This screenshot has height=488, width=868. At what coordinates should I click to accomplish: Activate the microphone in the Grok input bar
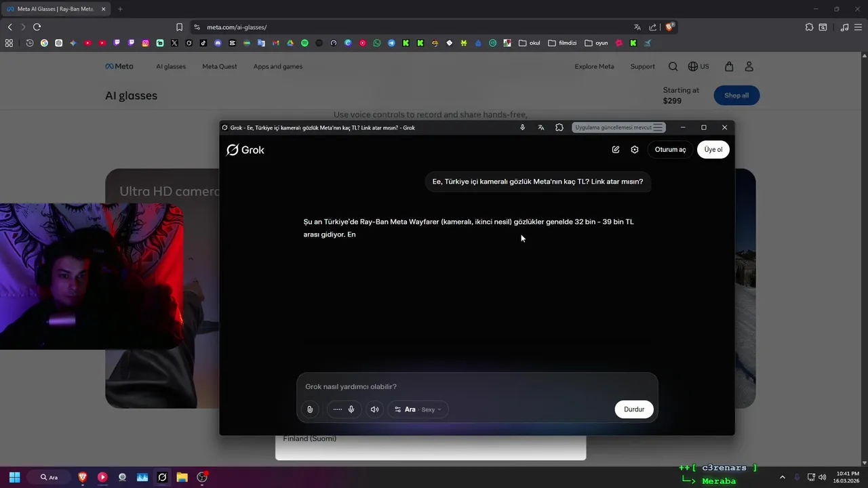[x=351, y=409]
